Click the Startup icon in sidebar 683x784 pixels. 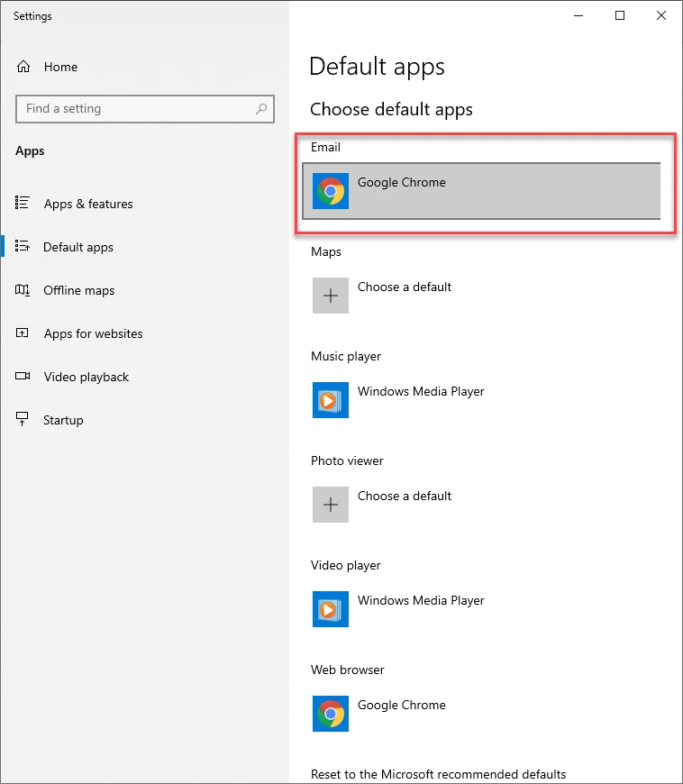click(22, 419)
